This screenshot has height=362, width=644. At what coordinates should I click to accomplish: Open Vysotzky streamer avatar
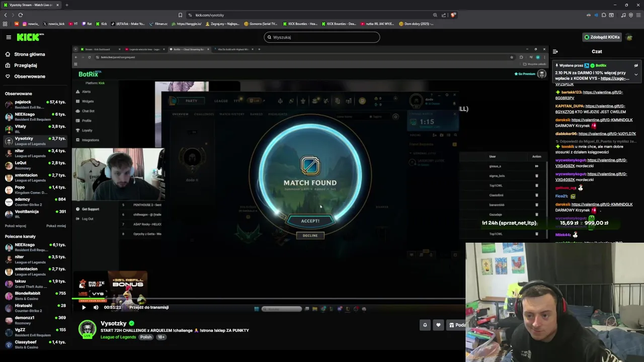(x=87, y=329)
